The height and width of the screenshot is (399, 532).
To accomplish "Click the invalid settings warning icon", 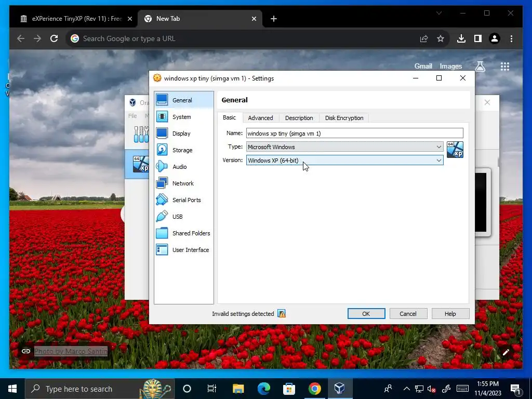I will click(282, 313).
